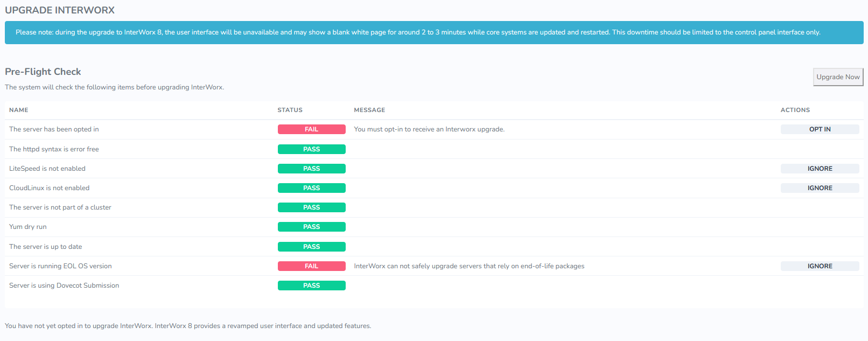
Task: Click the FAIL badge for EOL OS version
Action: [311, 266]
